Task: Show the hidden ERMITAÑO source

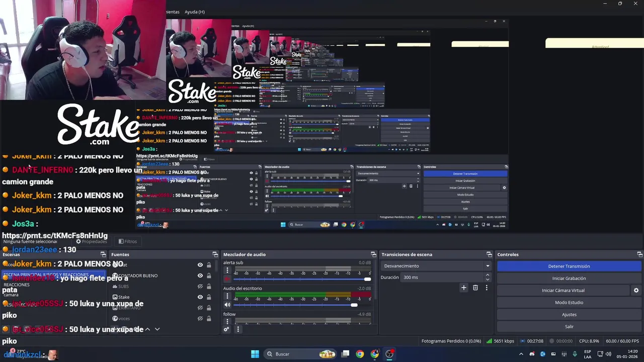Action: [200, 308]
